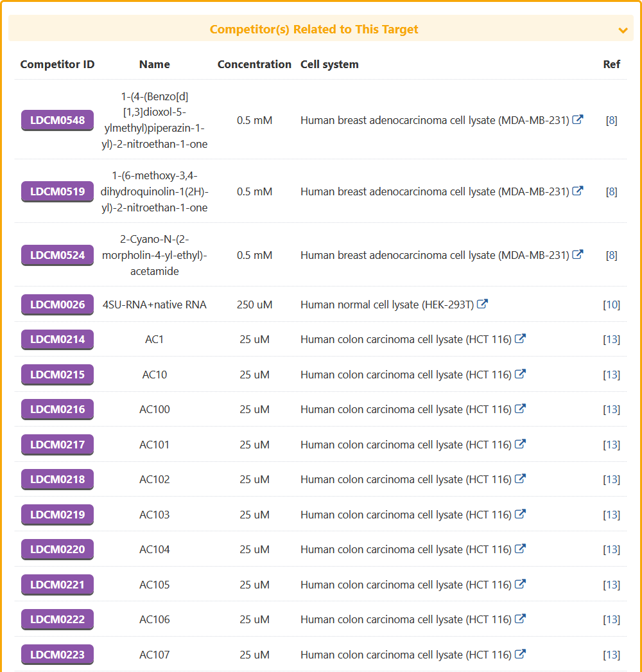642x672 pixels.
Task: Collapse the Competitor(s) Related to This Target panel
Action: [622, 30]
